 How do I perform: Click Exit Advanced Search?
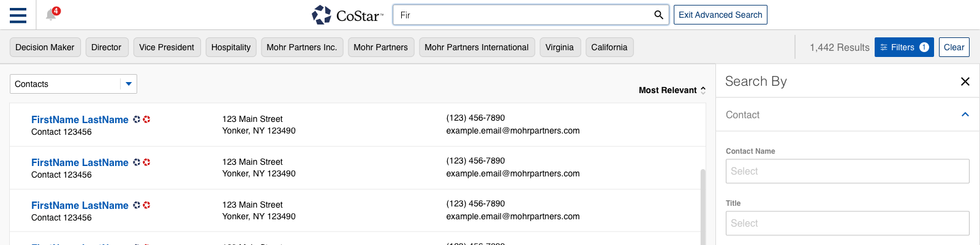pyautogui.click(x=720, y=15)
